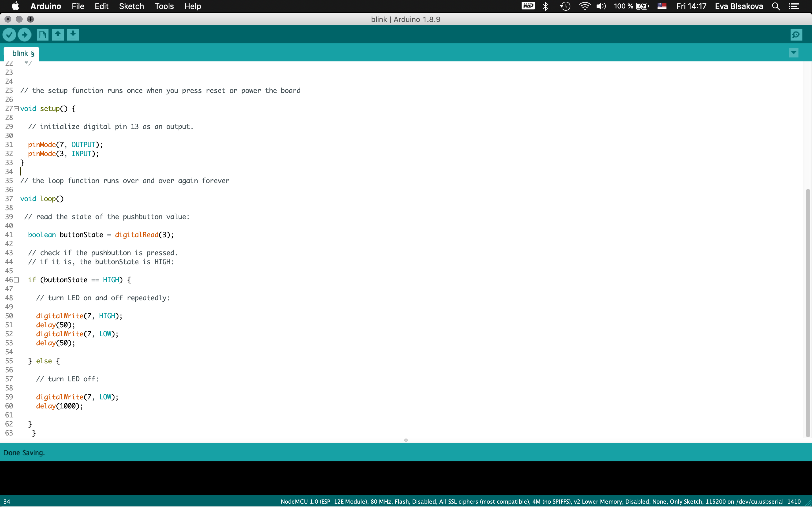Create a new sketch with New icon
812x507 pixels.
coord(42,35)
